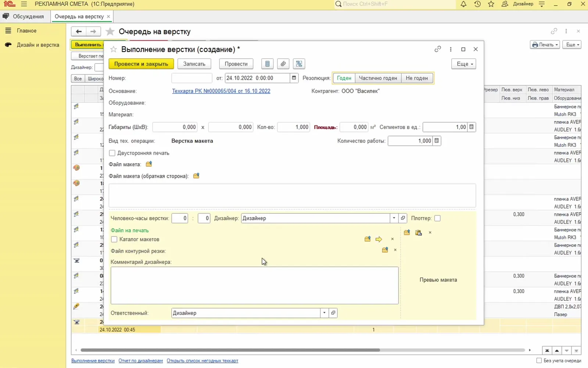The height and width of the screenshot is (368, 588).
Task: Switch to the Обсуждения tab
Action: [x=24, y=17]
